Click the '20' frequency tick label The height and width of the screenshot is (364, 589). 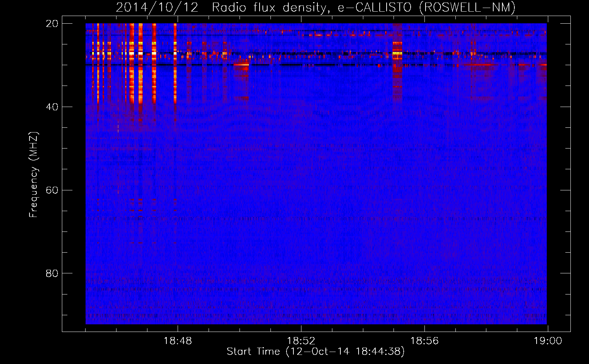pos(52,24)
